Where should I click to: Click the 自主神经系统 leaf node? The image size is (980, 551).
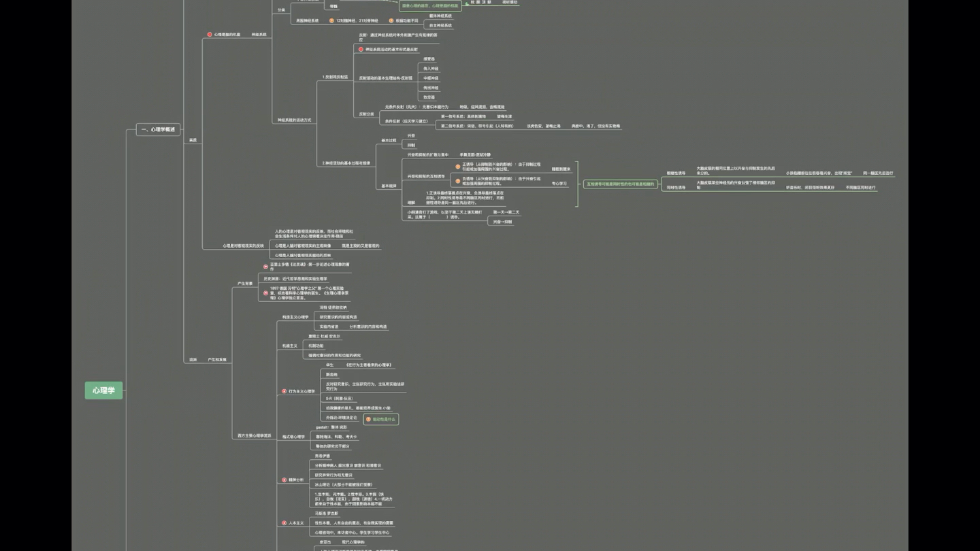coord(440,25)
